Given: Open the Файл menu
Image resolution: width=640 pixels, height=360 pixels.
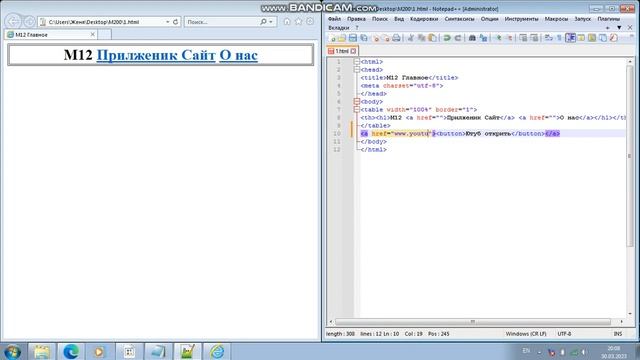Looking at the screenshot, I should 334,19.
